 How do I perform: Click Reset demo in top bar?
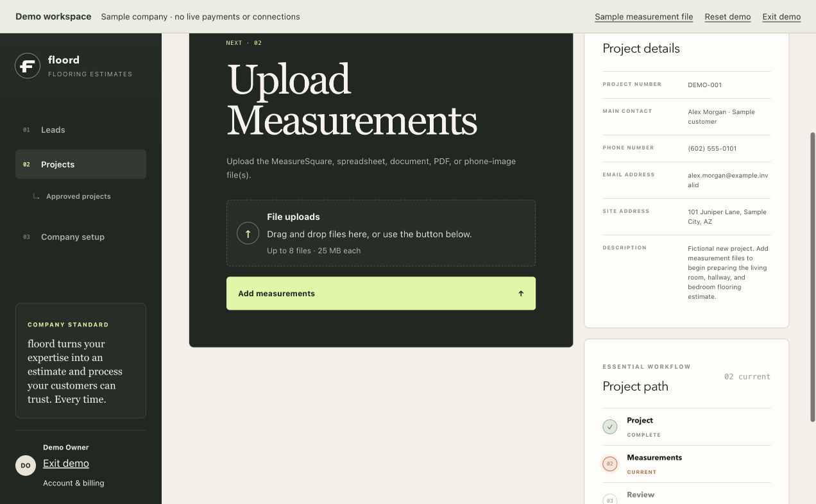click(x=727, y=17)
